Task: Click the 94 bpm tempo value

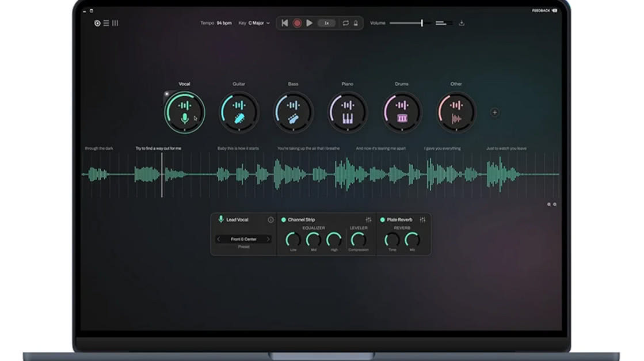Action: [224, 23]
